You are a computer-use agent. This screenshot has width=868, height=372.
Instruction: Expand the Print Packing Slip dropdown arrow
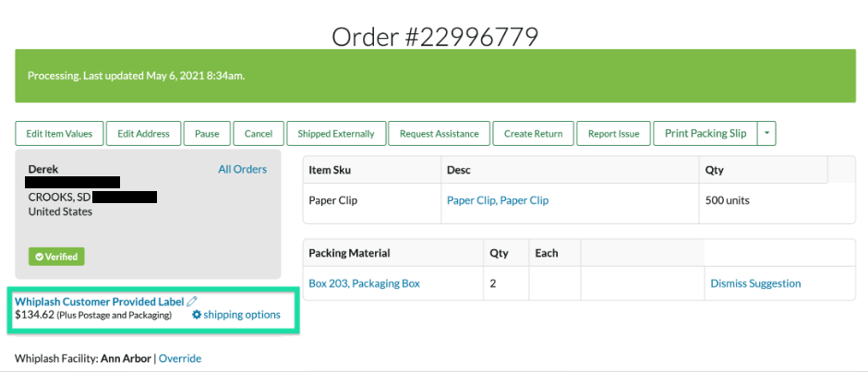(x=766, y=134)
